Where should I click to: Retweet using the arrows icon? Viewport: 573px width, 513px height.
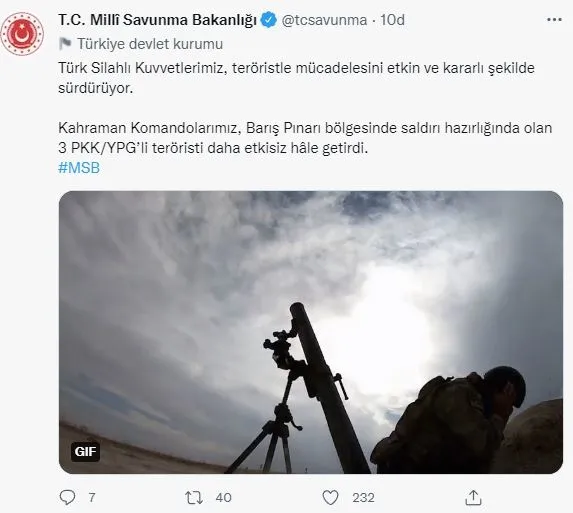194,498
